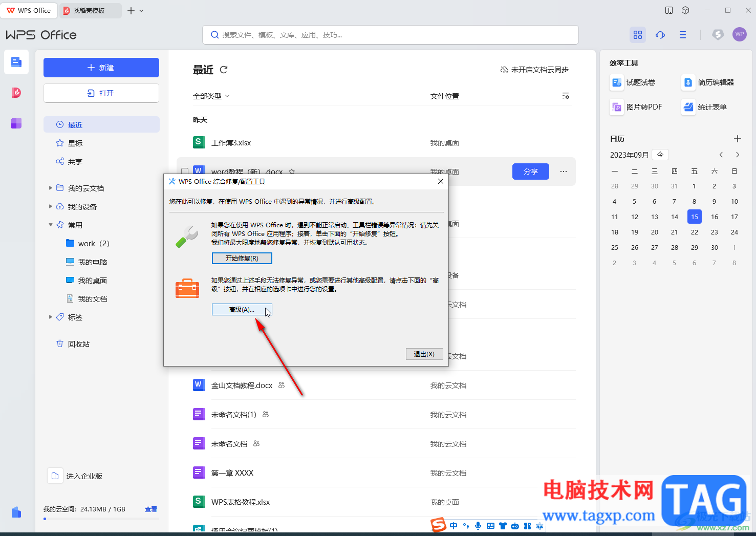Expand the 我的设备 tree node
The image size is (756, 536).
coord(51,206)
